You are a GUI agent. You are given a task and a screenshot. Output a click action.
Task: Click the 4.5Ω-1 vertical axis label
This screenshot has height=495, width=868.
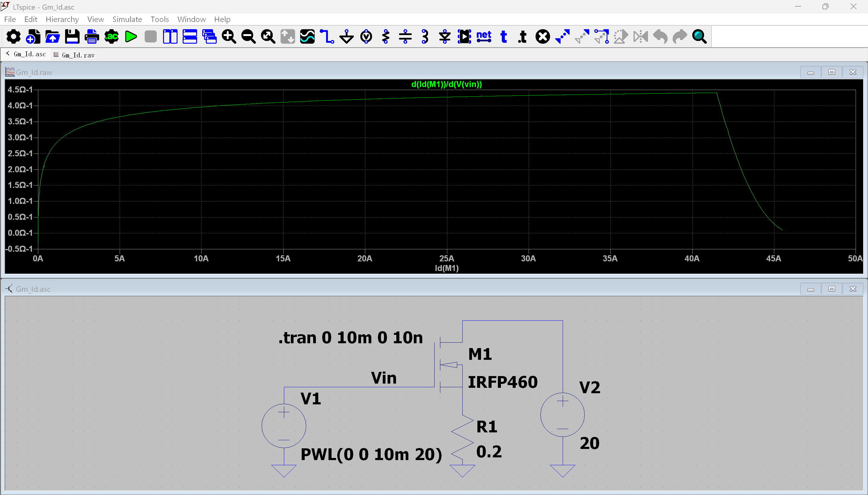[x=20, y=90]
